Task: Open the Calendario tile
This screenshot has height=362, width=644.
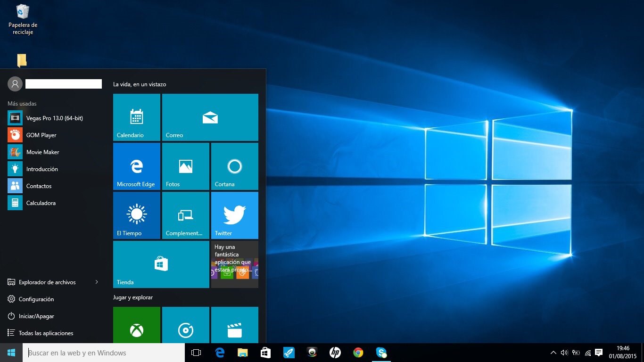Action: tap(137, 117)
